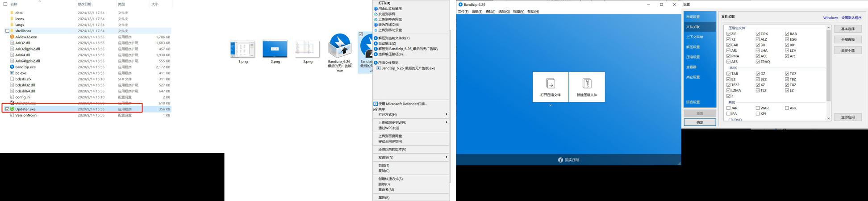Click the langs folder icon
868x201 pixels.
click(x=12, y=25)
